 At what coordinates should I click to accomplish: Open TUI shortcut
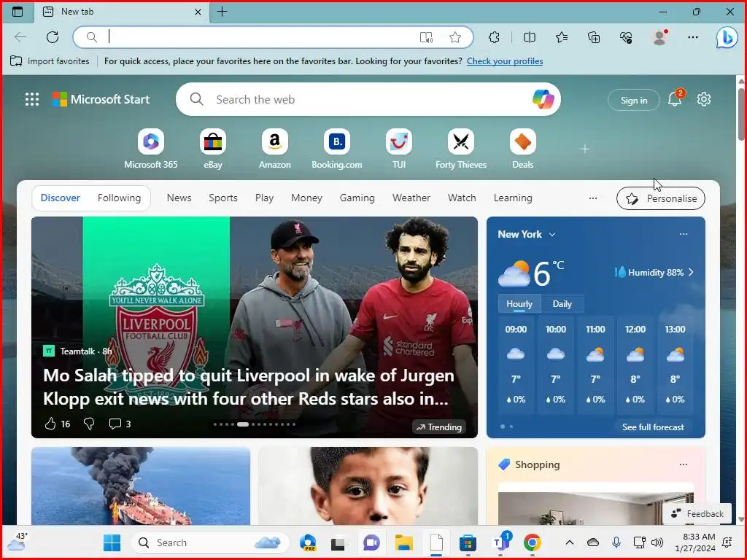(x=399, y=149)
